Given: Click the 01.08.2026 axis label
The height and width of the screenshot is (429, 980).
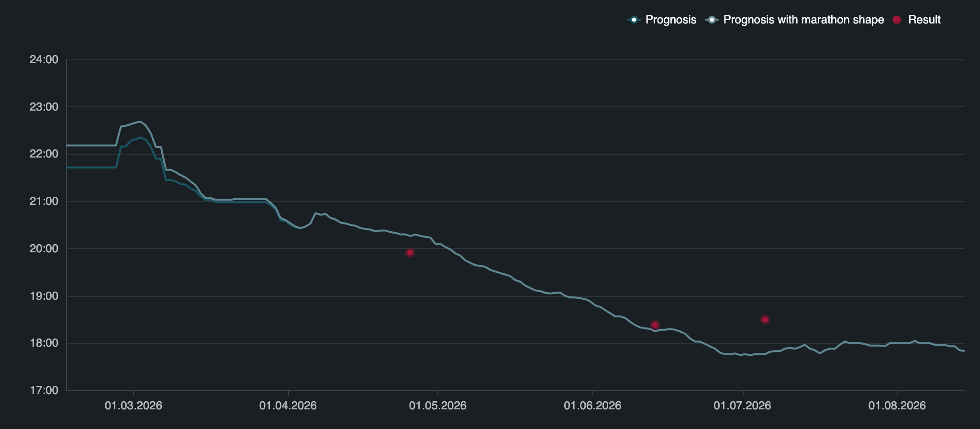Looking at the screenshot, I should point(897,406).
